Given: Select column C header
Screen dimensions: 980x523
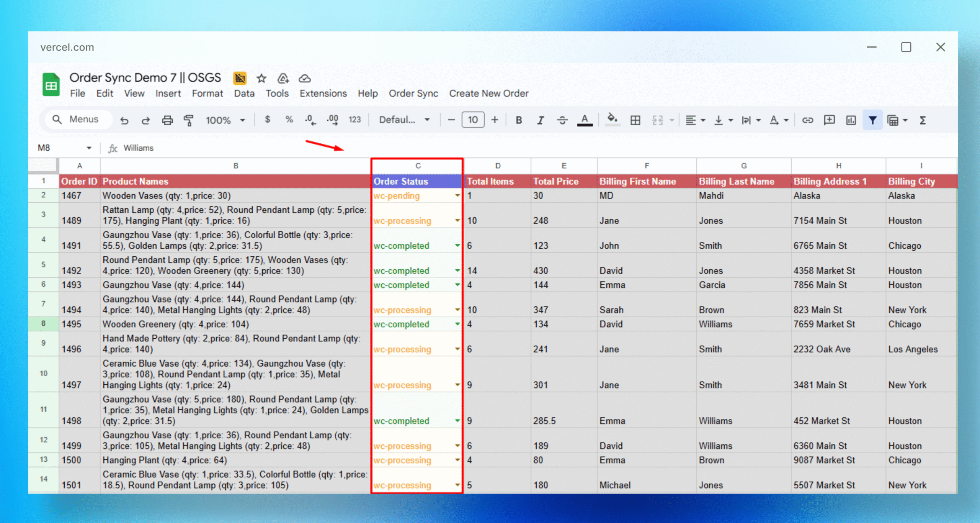Looking at the screenshot, I should [x=417, y=166].
